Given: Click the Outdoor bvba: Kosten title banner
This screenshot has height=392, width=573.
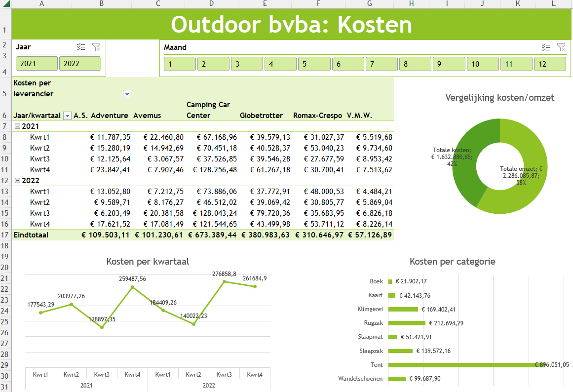Looking at the screenshot, I should click(x=291, y=25).
